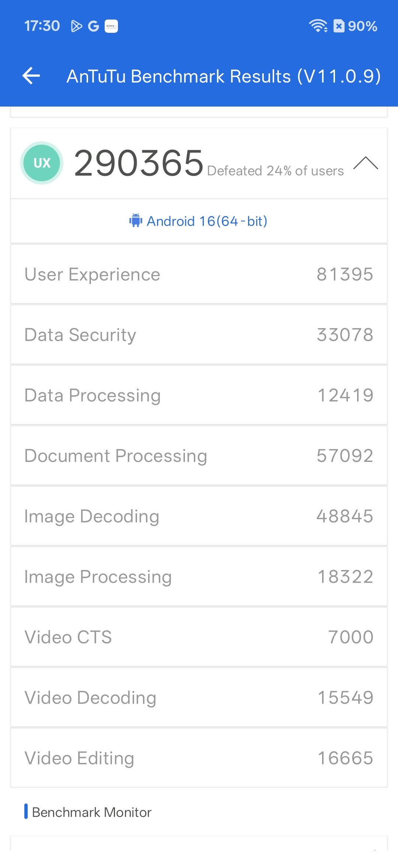Select the Image Decoding score row

point(199,516)
